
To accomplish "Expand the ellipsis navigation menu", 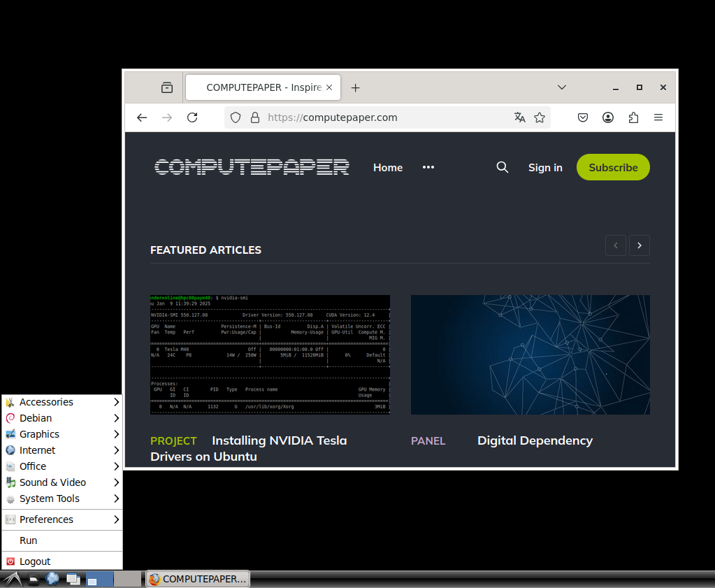I will click(428, 167).
